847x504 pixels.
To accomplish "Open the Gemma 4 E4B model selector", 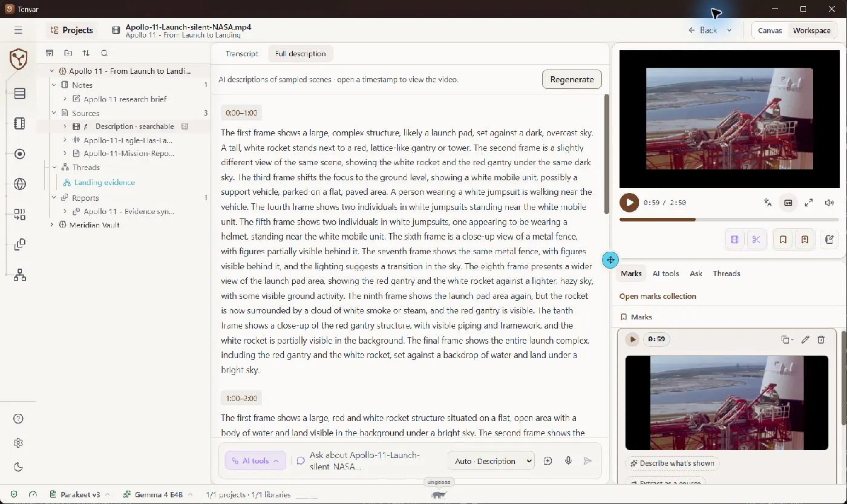I will (158, 494).
